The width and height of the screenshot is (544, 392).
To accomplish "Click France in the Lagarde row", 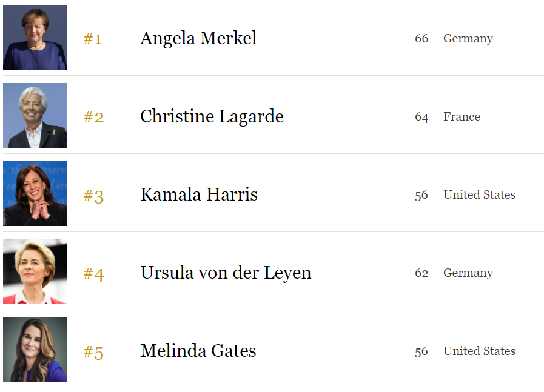I will click(x=462, y=116).
